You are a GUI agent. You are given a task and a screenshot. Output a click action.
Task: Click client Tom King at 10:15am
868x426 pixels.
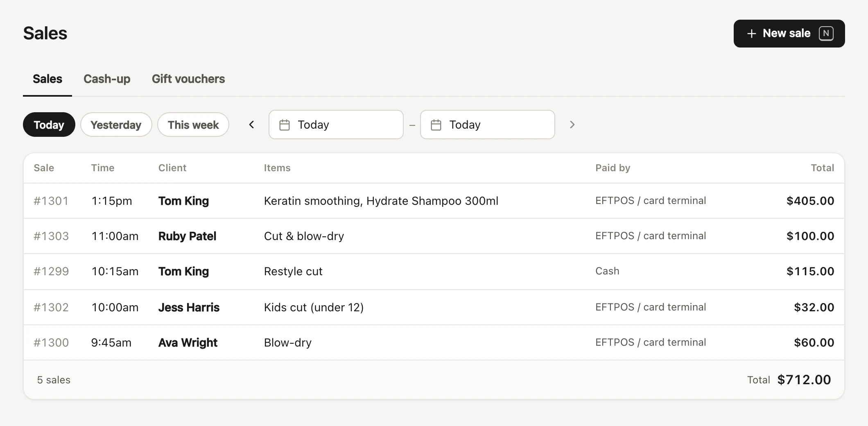[183, 271]
